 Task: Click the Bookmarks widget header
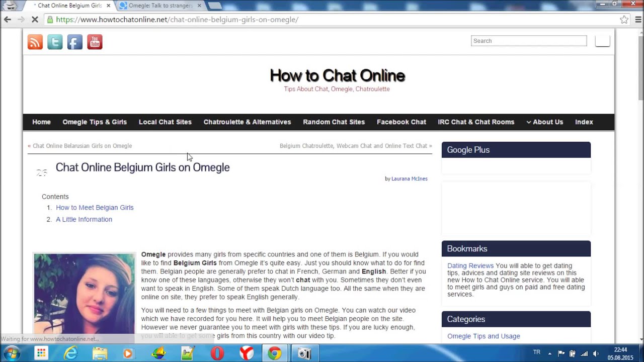516,248
